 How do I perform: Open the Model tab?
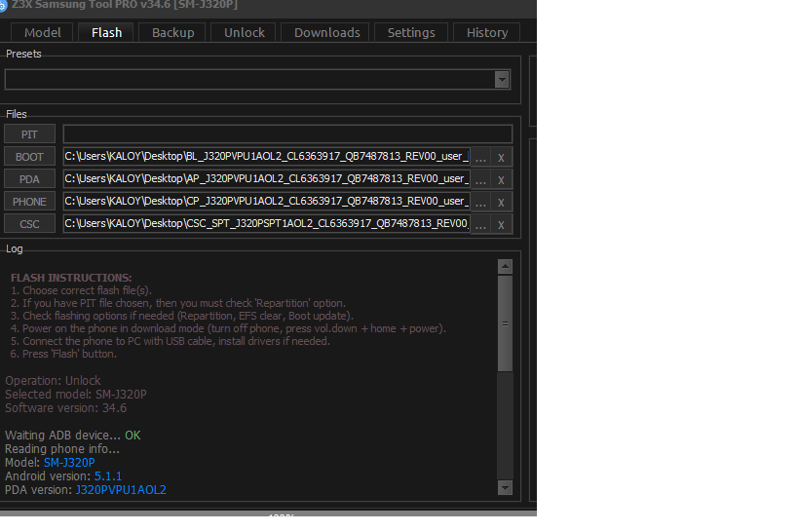(42, 32)
